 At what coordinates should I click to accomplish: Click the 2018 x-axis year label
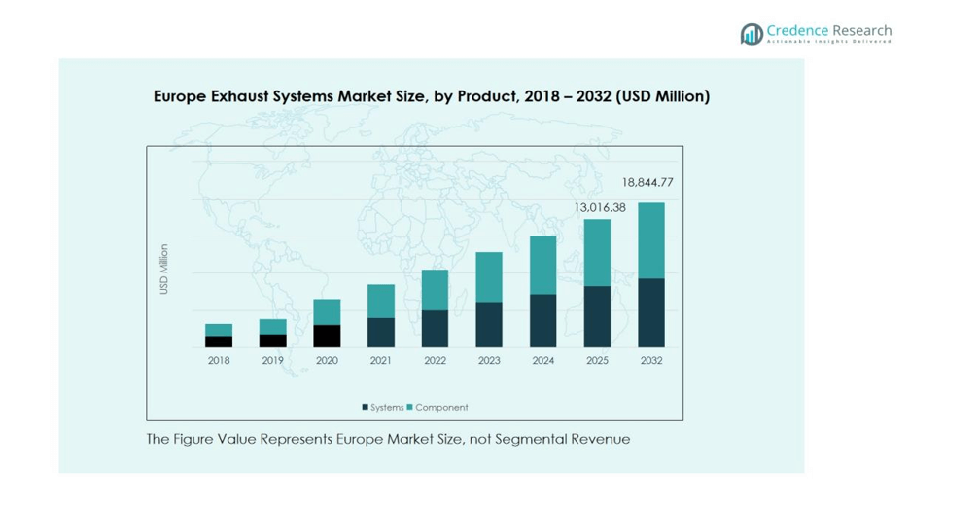(x=218, y=360)
